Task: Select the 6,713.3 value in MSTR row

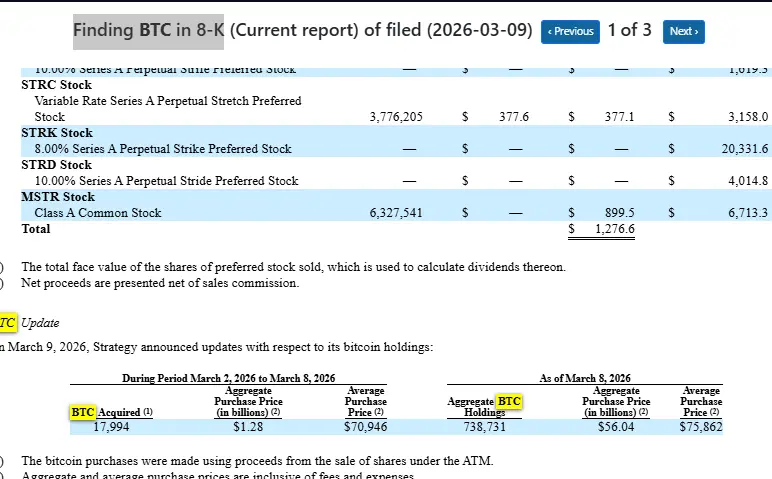Action: coord(748,213)
